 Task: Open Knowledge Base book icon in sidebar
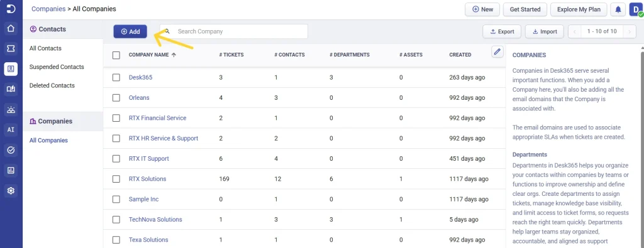(x=11, y=89)
